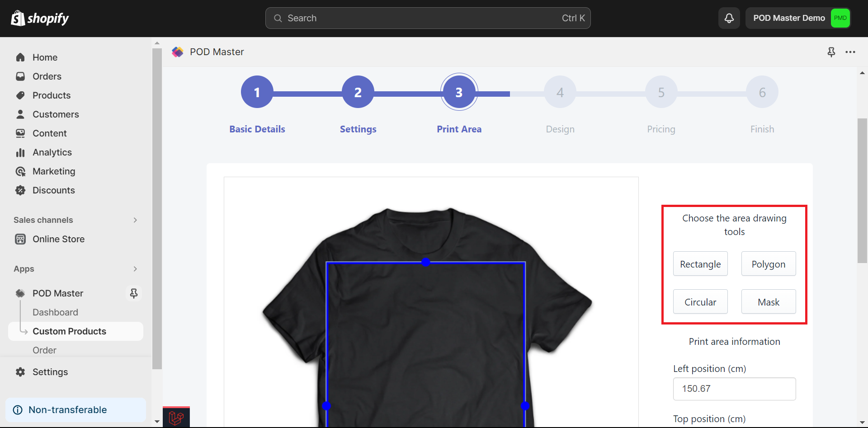Open Analytics in sidebar
The height and width of the screenshot is (428, 868).
coord(52,152)
